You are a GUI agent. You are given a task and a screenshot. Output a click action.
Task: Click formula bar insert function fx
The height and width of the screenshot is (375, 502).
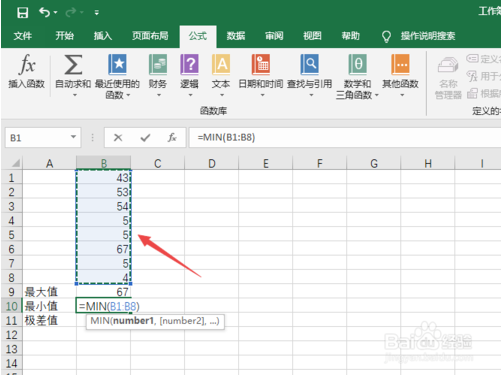point(172,137)
